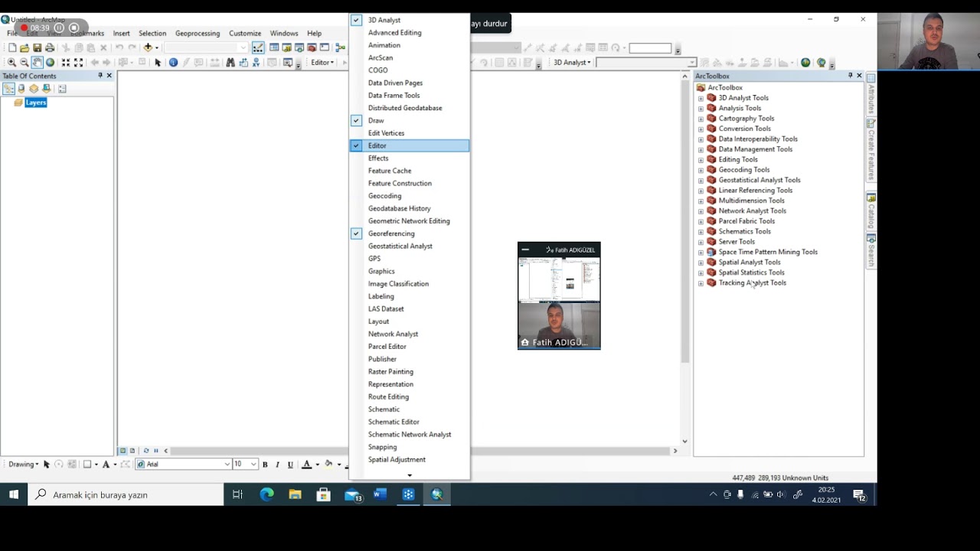
Task: Save the map with the Save icon
Action: click(37, 47)
